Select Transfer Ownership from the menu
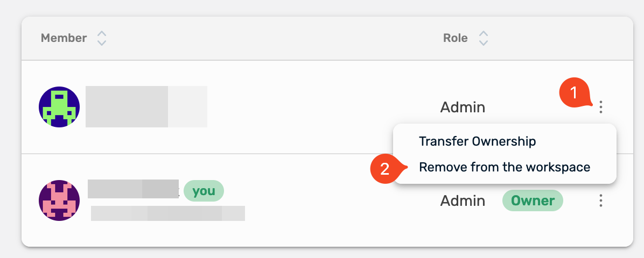Screen dimensions: 644x258 477,141
